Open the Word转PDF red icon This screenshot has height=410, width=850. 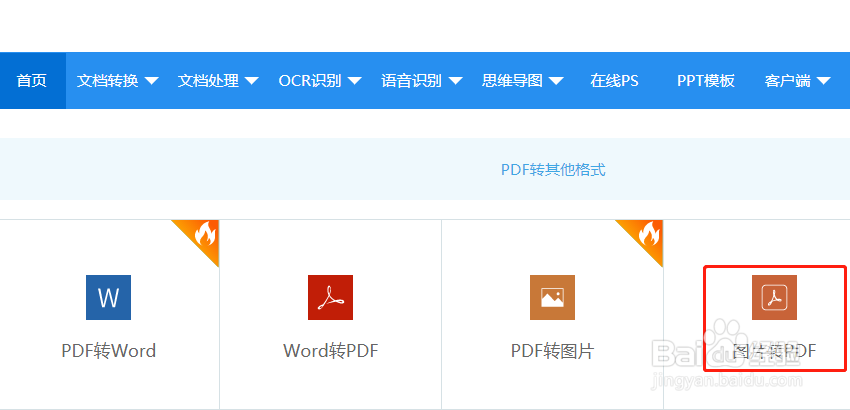coord(330,297)
